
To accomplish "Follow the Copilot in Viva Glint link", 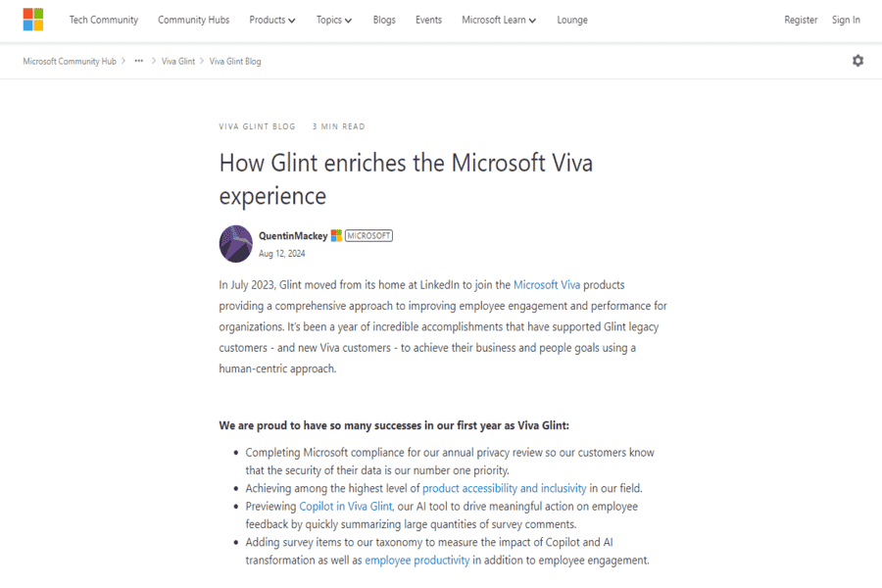I will (x=345, y=507).
